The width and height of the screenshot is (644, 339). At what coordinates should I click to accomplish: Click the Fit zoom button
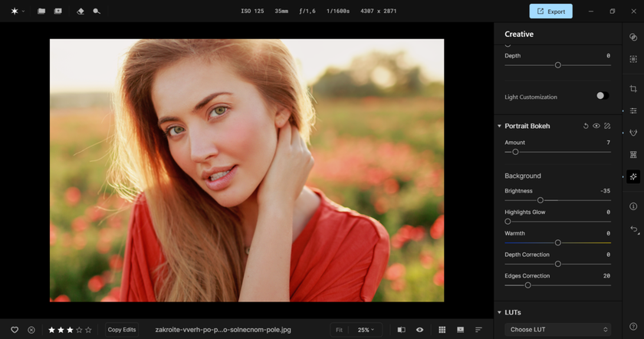[x=339, y=330]
